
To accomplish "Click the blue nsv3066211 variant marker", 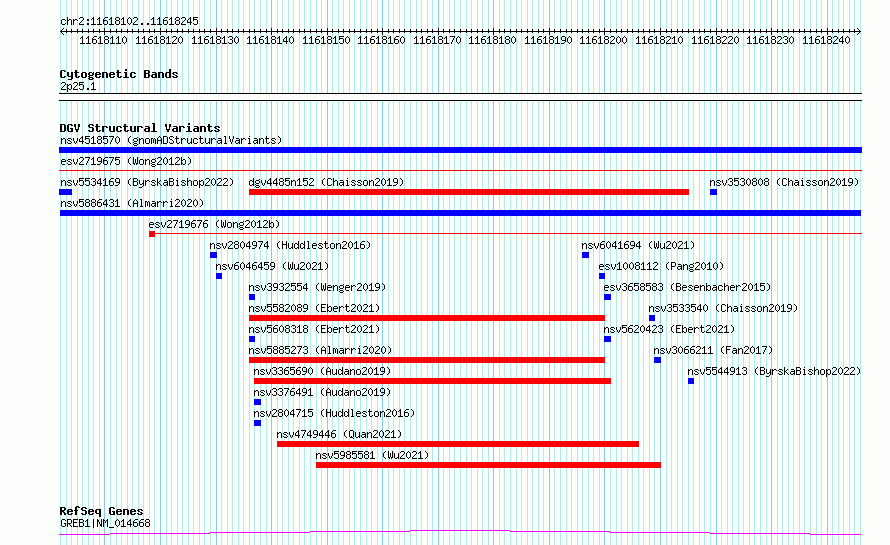I will [x=657, y=360].
